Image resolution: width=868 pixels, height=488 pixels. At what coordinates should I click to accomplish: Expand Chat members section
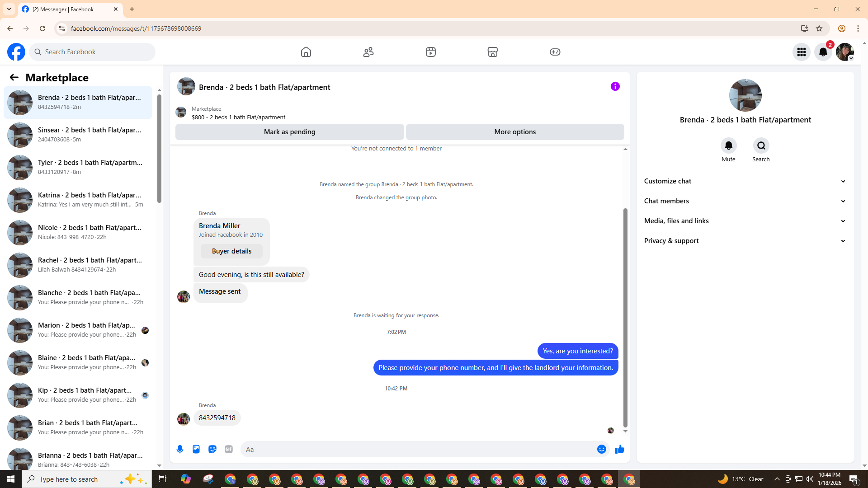[745, 201]
